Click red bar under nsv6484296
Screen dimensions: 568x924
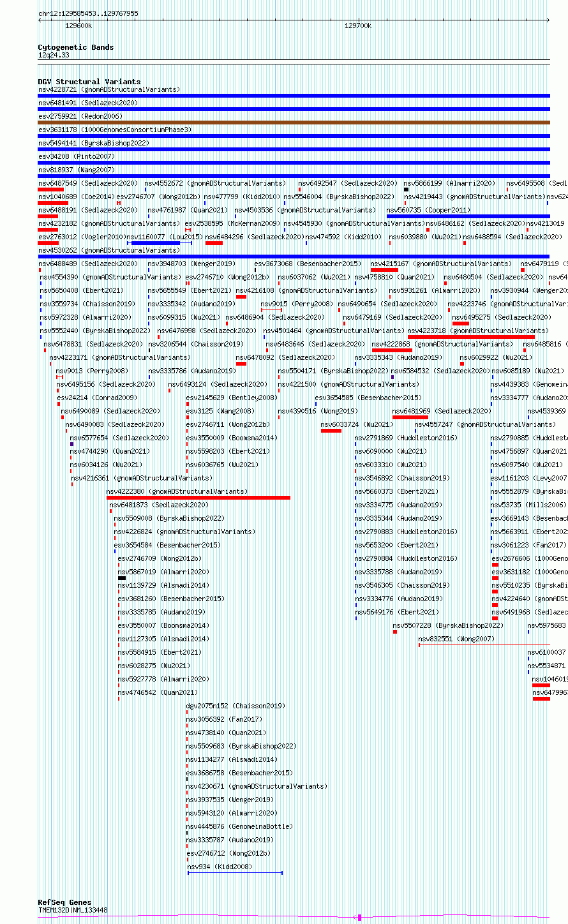tap(214, 243)
